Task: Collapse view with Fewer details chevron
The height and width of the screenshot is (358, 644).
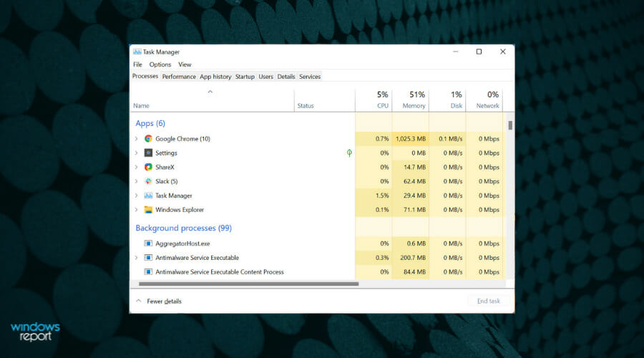Action: click(x=139, y=301)
